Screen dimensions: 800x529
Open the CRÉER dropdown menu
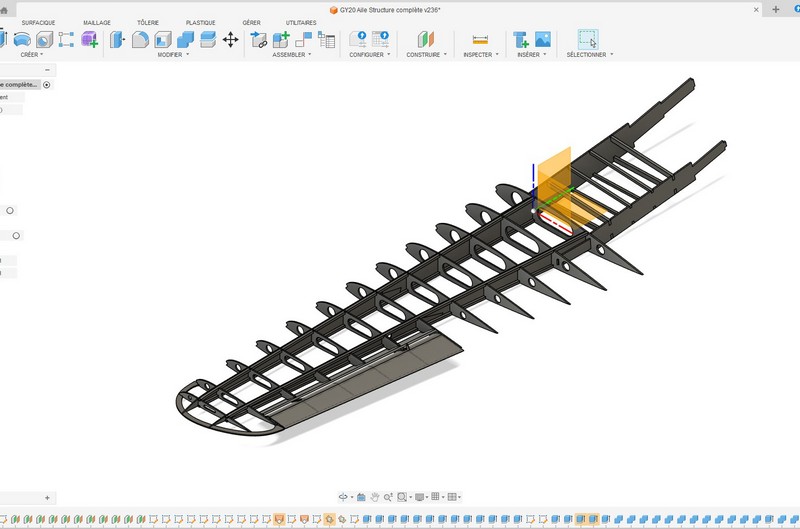[32, 55]
